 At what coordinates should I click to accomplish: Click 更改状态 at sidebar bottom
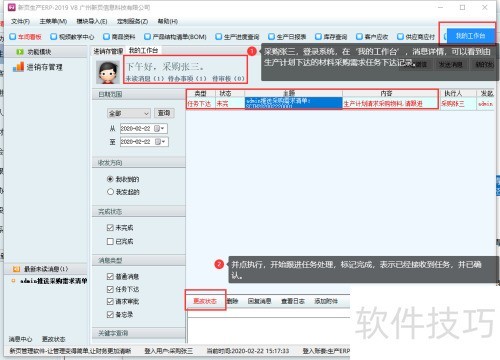(54, 339)
